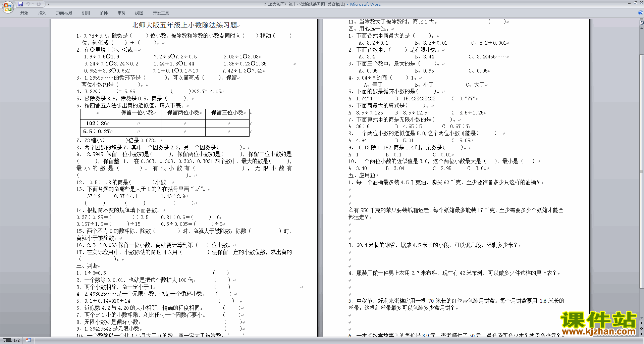Click the expression 7.42÷1.3○7.42
Screen dimensions: 644x344
pyautogui.click(x=243, y=71)
